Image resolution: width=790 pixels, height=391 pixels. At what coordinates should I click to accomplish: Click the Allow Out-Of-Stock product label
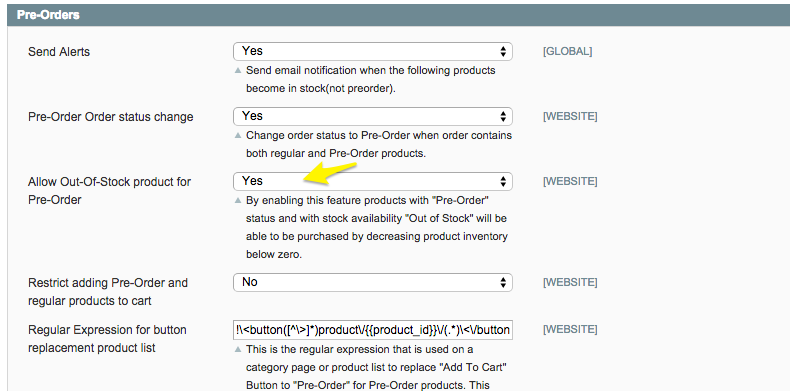[x=109, y=190]
